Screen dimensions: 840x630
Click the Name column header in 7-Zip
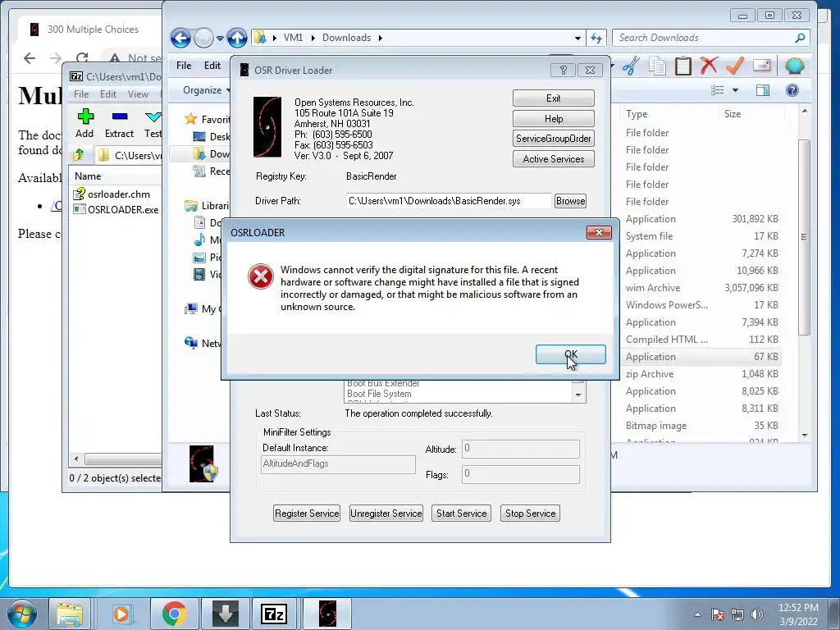116,176
